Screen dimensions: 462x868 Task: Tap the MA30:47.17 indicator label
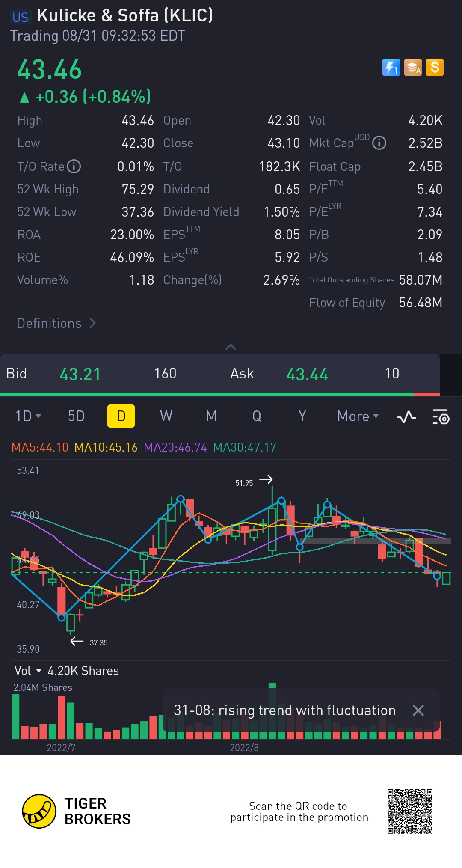pos(245,447)
